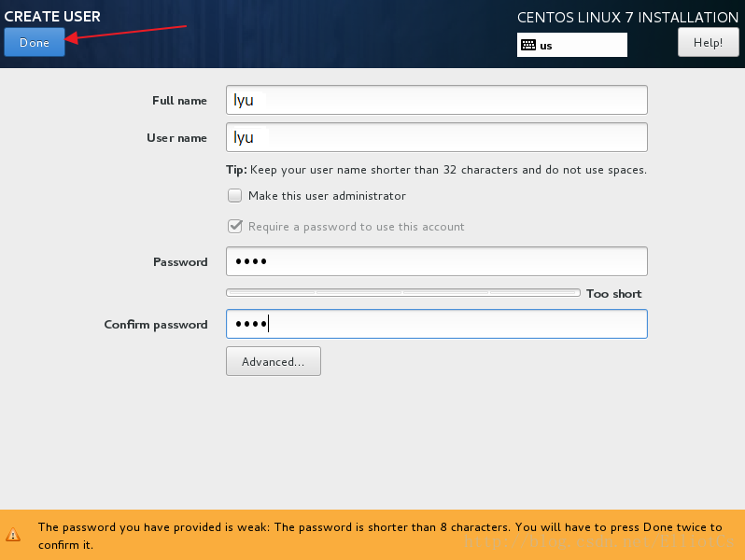Focus the Full name input field
This screenshot has width=745, height=560.
(437, 100)
